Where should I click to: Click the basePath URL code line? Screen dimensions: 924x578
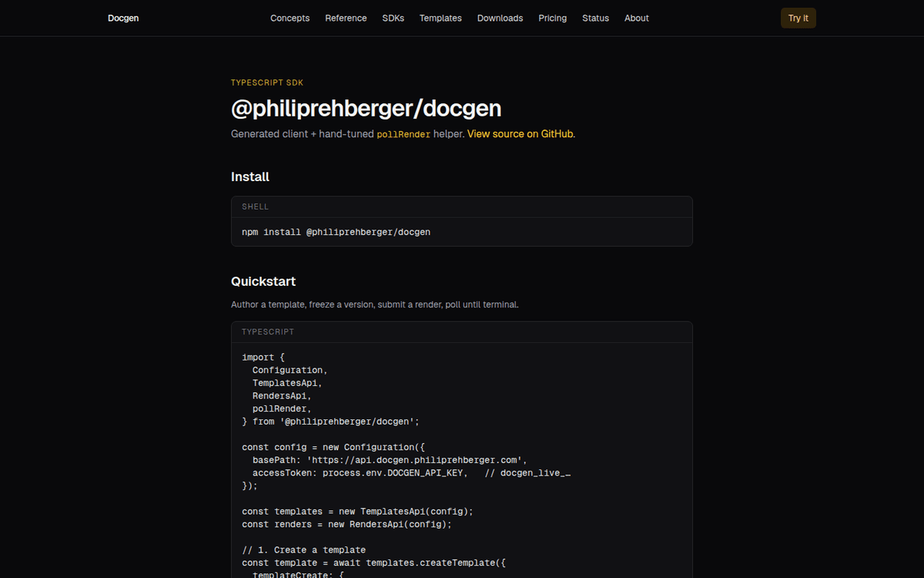tap(390, 460)
